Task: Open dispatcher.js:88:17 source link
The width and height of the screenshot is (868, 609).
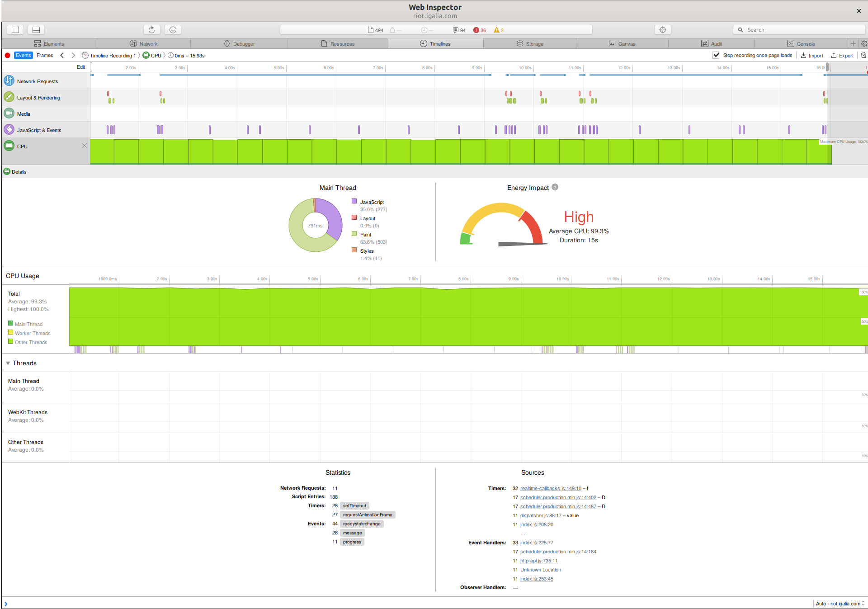Action: click(x=541, y=515)
